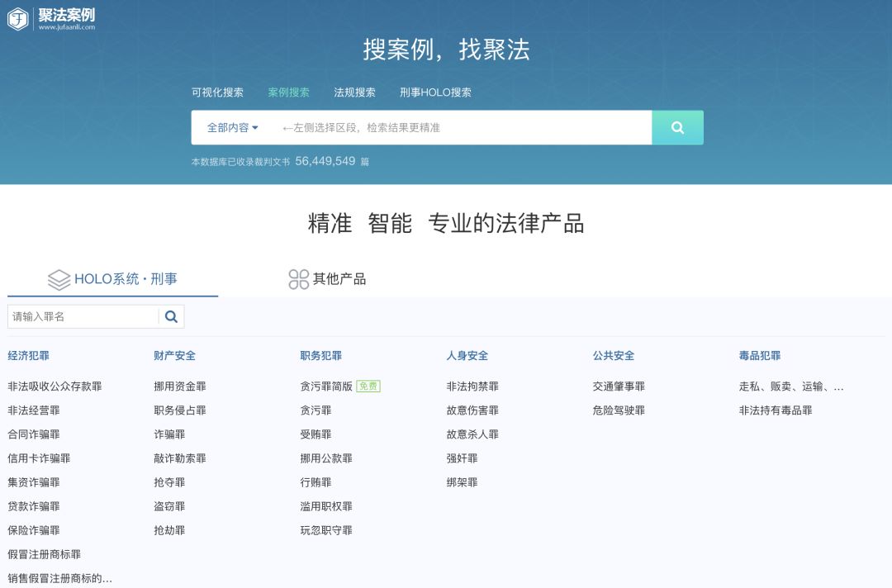The image size is (892, 588).
Task: Open 贪污罪简版 link
Action: pos(326,386)
